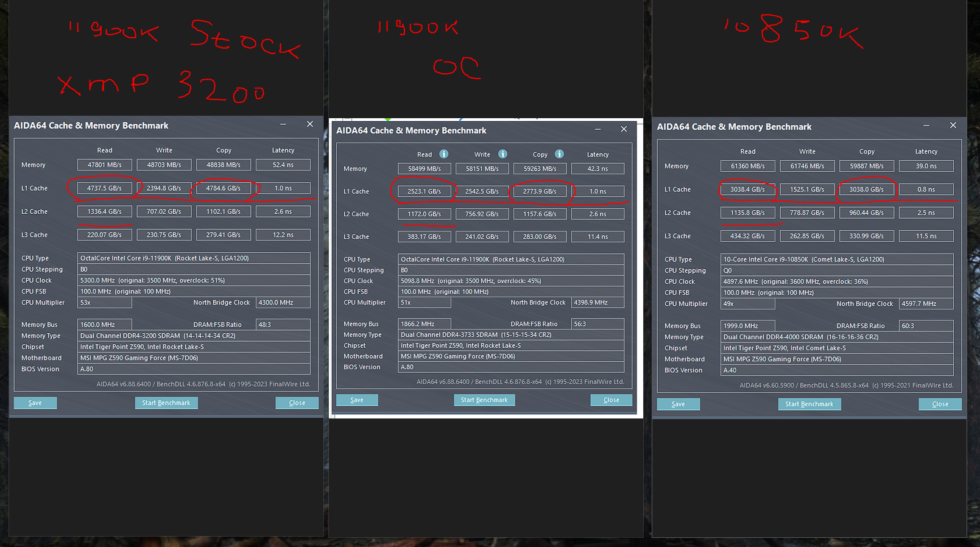Image resolution: width=980 pixels, height=547 pixels.
Task: Select the memory read value "58499 MB/s"
Action: 425,169
